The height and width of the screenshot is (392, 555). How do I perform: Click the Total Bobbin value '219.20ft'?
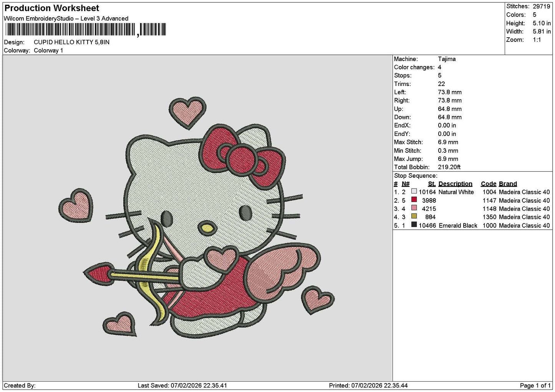point(449,167)
